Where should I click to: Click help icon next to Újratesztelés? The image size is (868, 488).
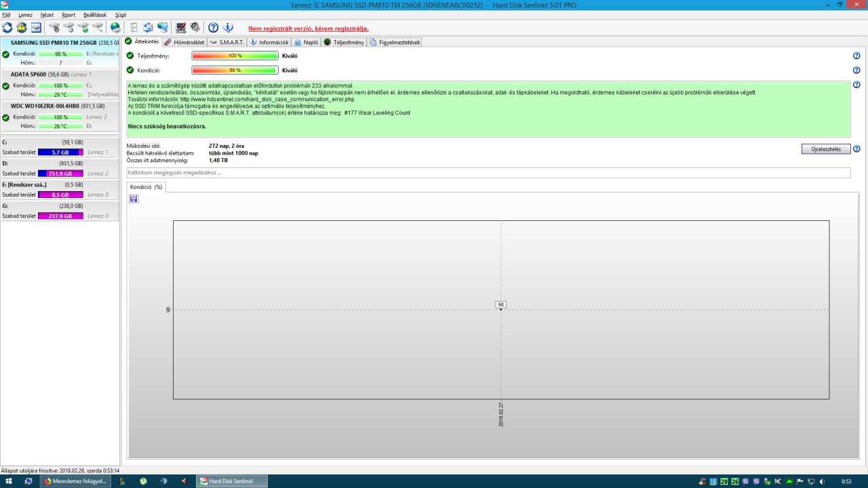(x=856, y=149)
